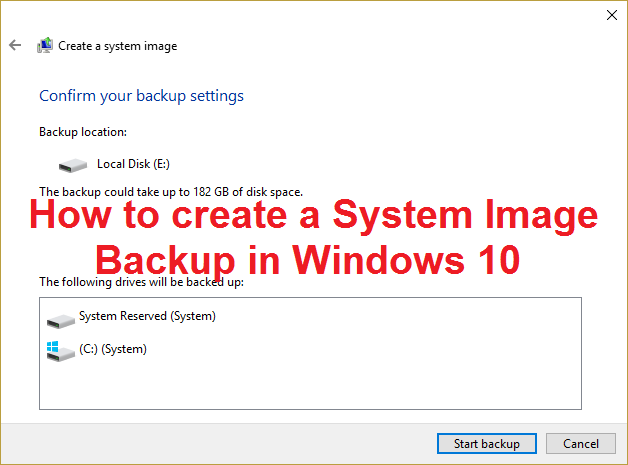Cancel the system image wizard
Image resolution: width=628 pixels, height=465 pixels.
tap(581, 443)
